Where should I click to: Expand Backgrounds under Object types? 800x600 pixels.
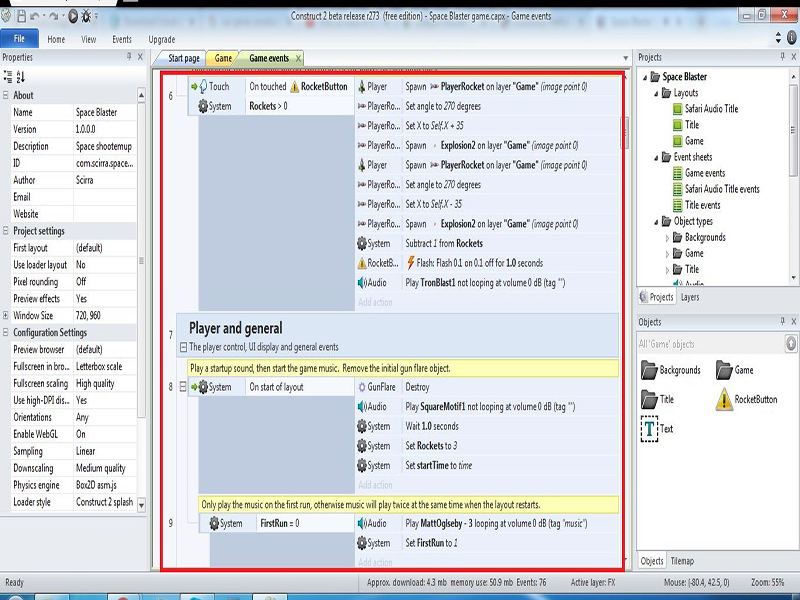coord(667,238)
